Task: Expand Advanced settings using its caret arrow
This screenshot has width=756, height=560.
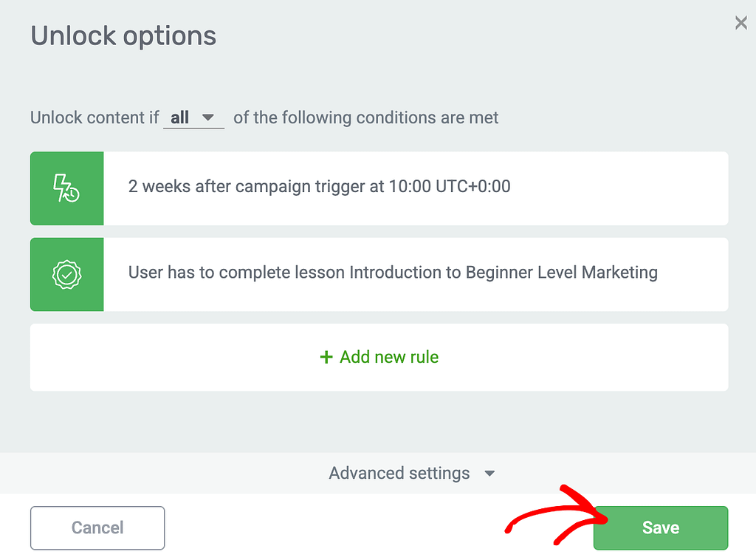Action: point(489,474)
